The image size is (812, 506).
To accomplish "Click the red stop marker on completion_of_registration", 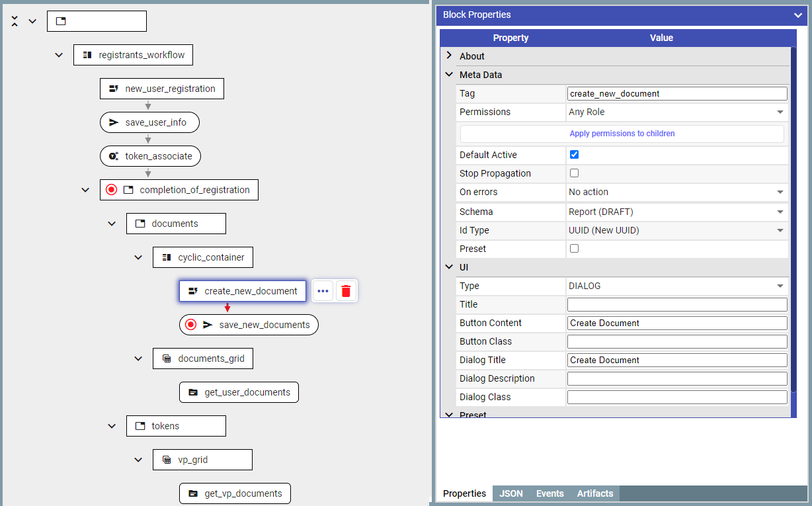I will (x=112, y=190).
